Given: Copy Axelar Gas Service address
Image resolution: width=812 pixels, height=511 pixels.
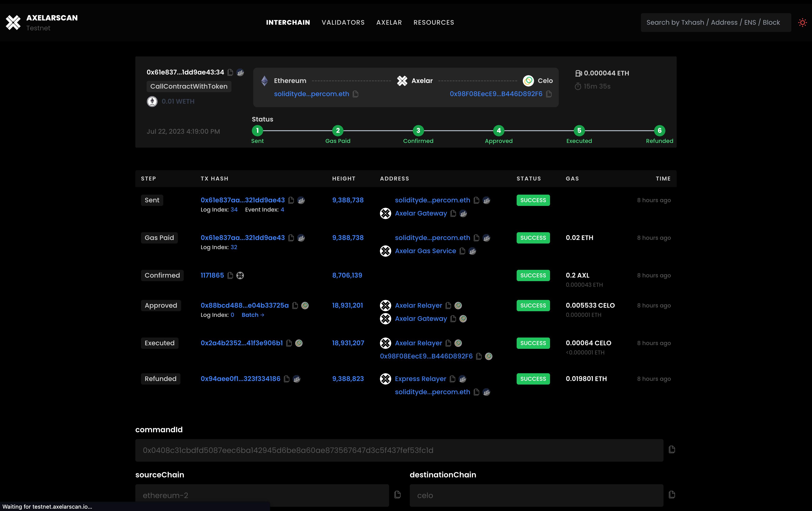Looking at the screenshot, I should pyautogui.click(x=462, y=251).
